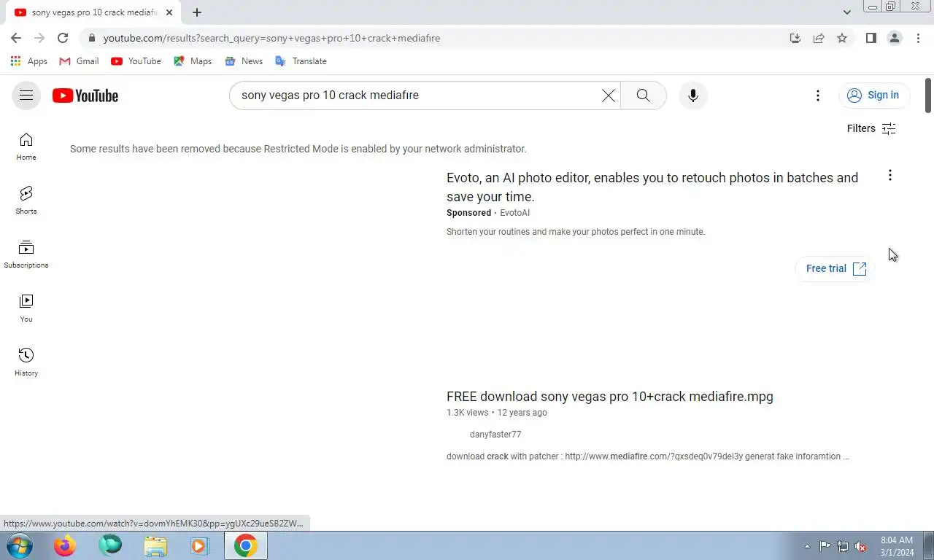Show hidden system tray icons
This screenshot has width=934, height=560.
tap(807, 546)
